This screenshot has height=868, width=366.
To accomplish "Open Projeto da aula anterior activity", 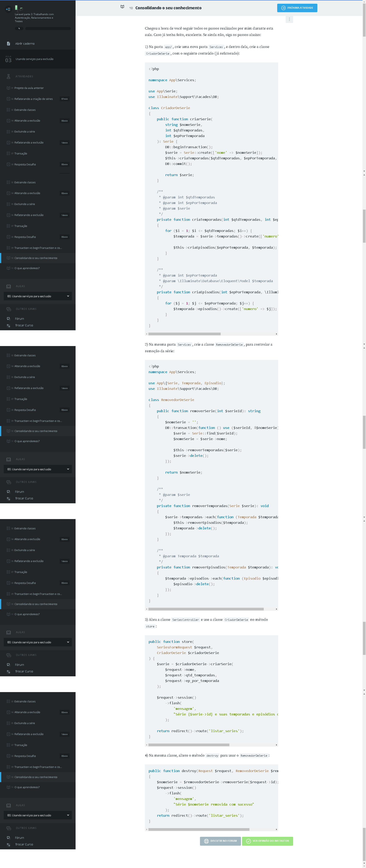I will [x=29, y=88].
